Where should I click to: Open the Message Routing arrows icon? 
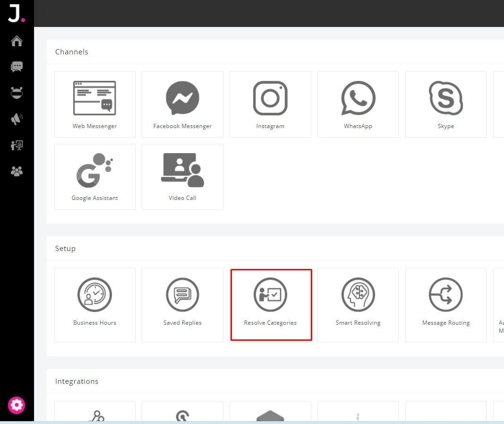pyautogui.click(x=446, y=294)
